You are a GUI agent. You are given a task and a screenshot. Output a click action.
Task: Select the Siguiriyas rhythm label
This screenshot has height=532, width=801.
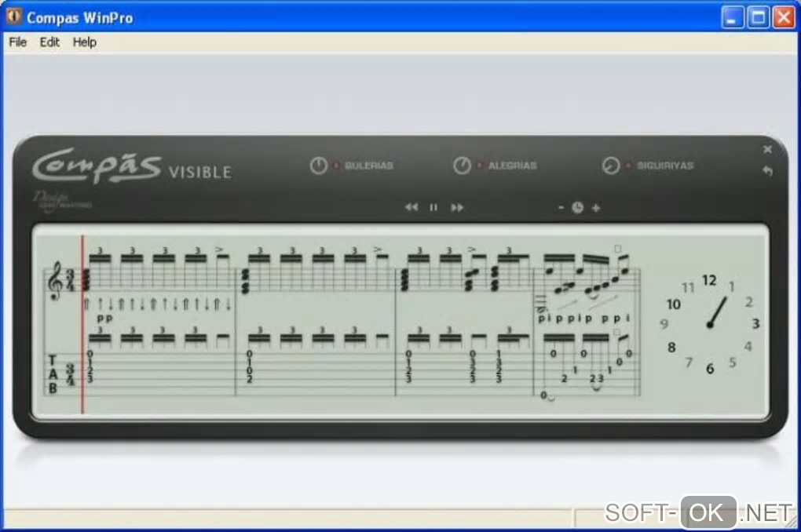pos(665,166)
